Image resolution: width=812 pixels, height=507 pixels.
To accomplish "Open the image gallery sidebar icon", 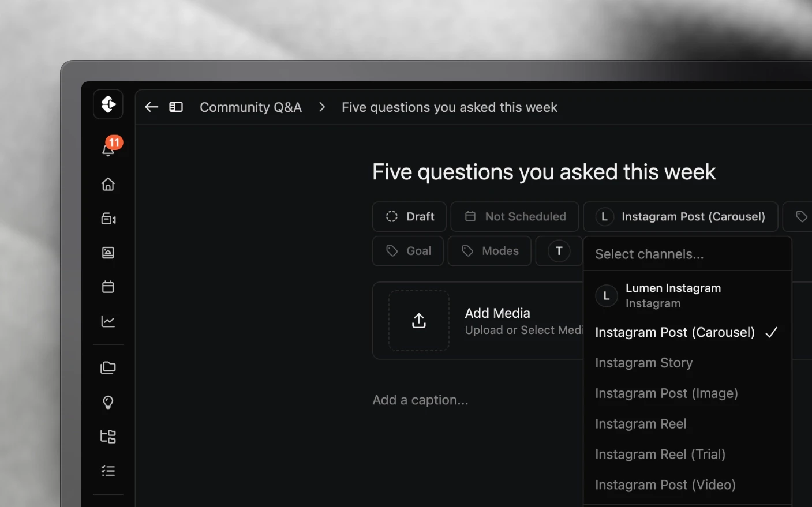I will [108, 253].
